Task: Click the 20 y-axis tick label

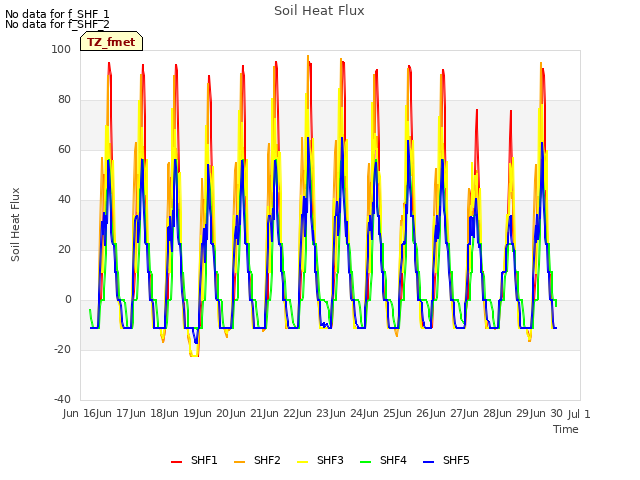Action: coord(64,249)
